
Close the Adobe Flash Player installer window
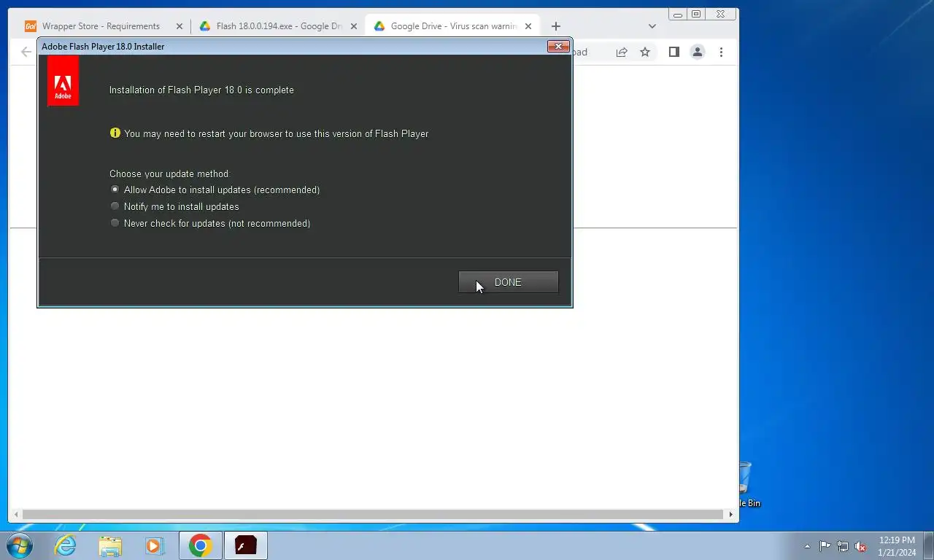pyautogui.click(x=558, y=47)
